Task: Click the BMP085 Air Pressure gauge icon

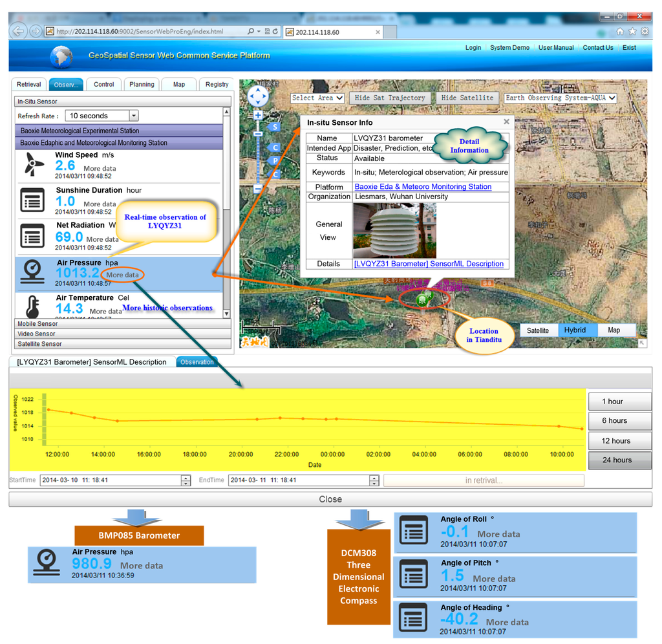Action: (x=46, y=563)
